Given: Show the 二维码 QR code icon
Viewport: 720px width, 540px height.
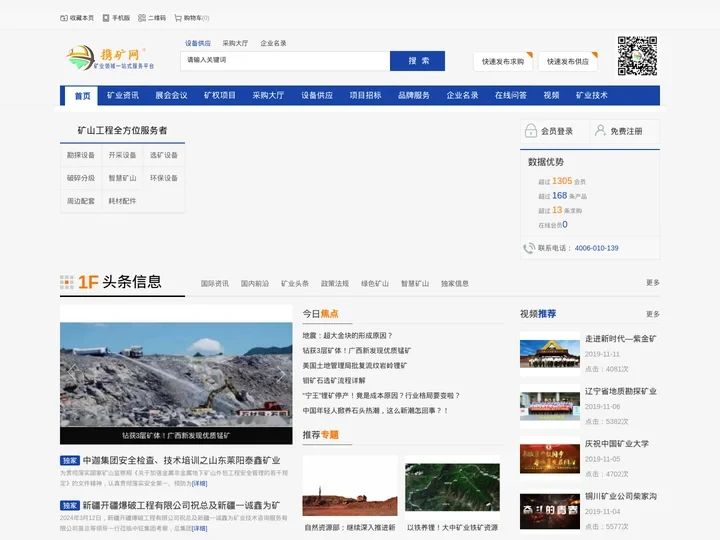Looking at the screenshot, I should tap(142, 18).
